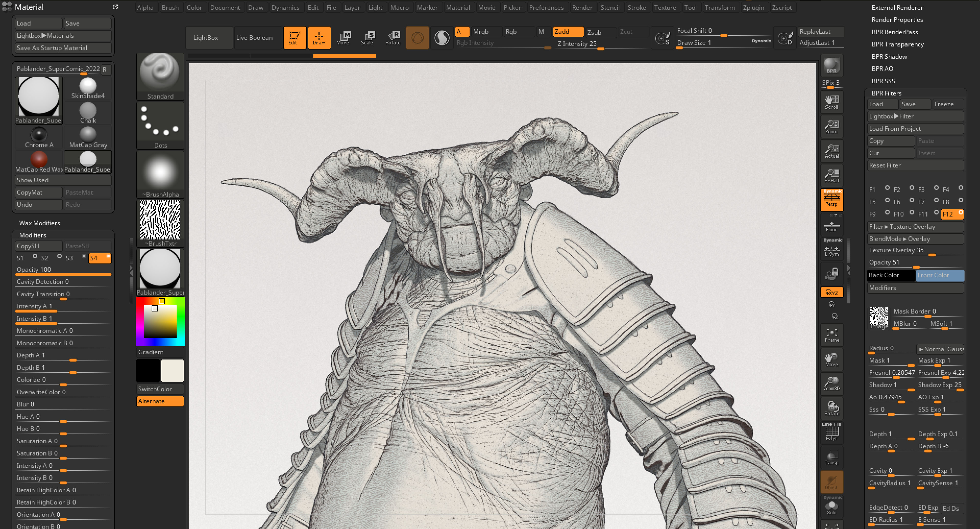Open the BrushTxtr texture selector
The height and width of the screenshot is (529, 980).
click(160, 224)
